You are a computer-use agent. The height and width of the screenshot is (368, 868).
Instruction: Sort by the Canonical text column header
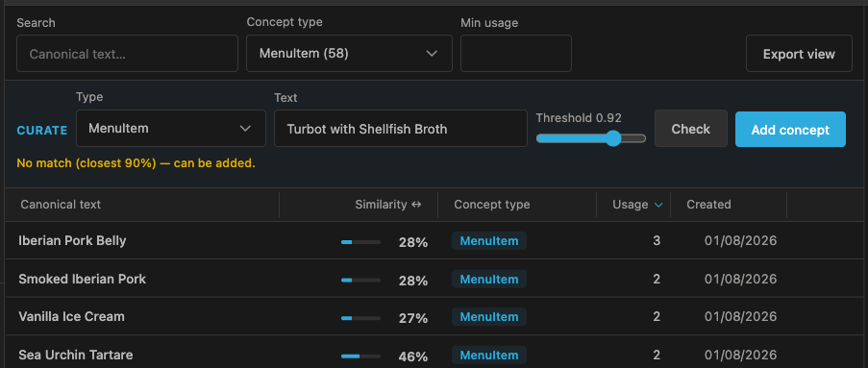point(61,205)
